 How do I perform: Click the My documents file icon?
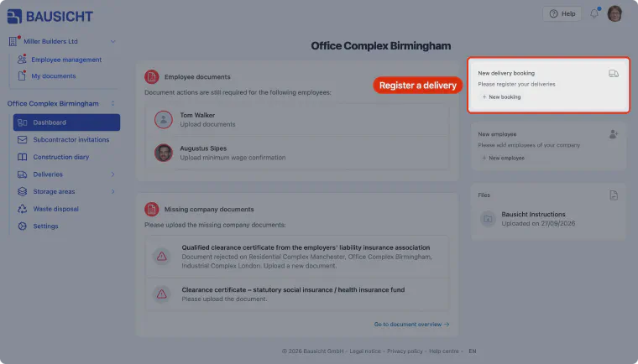pos(22,76)
